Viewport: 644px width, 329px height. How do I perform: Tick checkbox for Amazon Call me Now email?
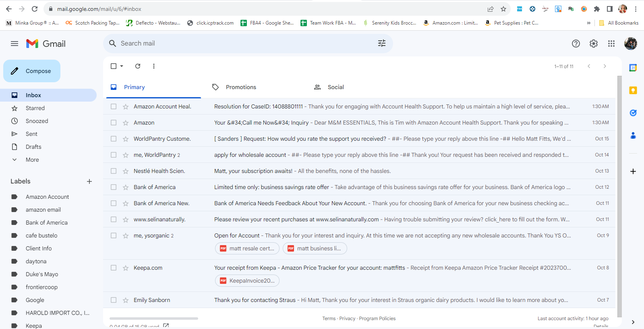click(x=114, y=123)
